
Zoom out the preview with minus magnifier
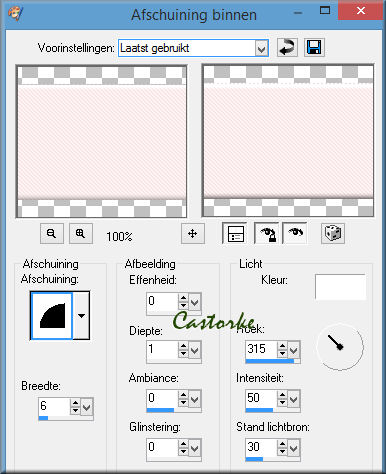click(x=52, y=233)
